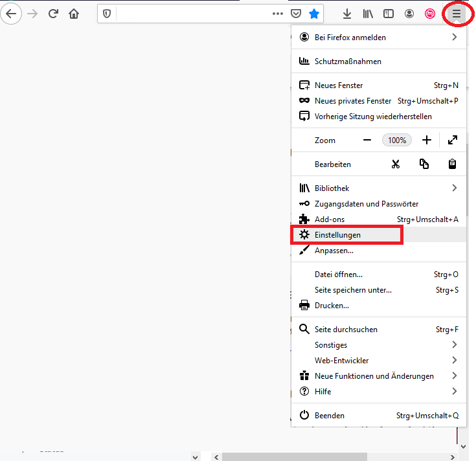Click the paste clipboard icon
The image size is (476, 461).
(453, 164)
